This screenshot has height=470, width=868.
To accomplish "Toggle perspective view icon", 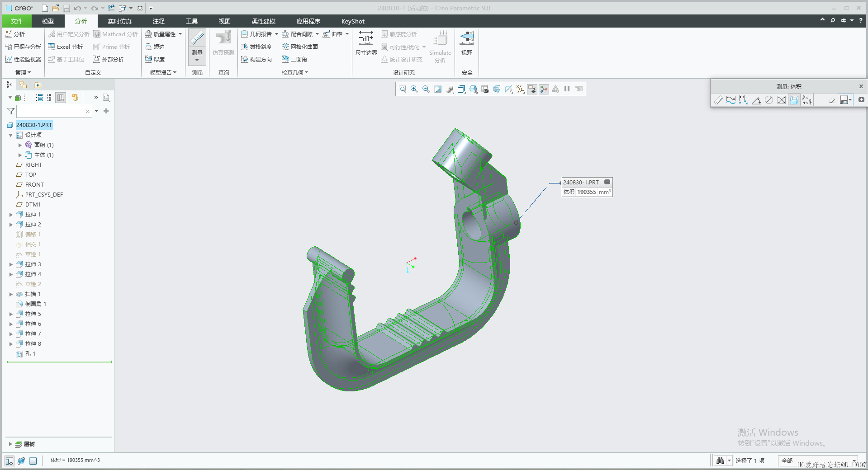I will click(x=497, y=89).
